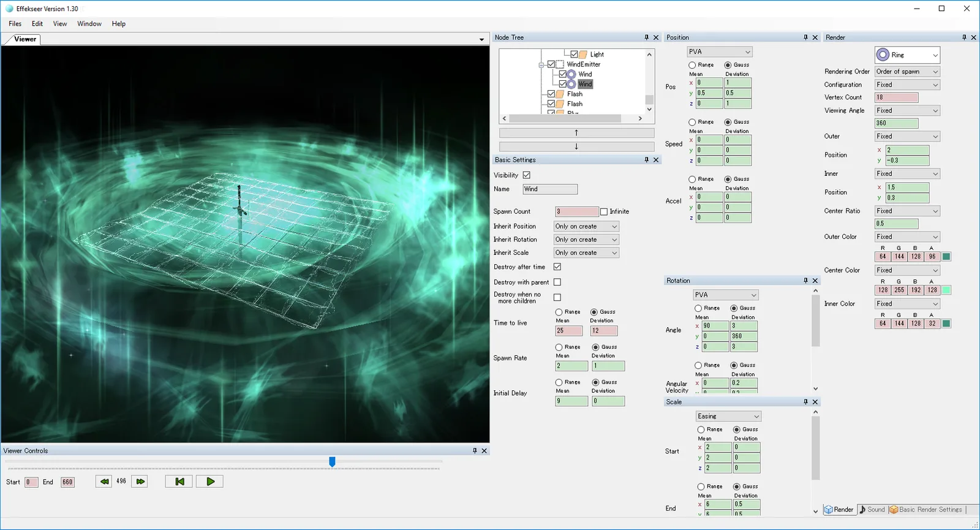Image resolution: width=980 pixels, height=530 pixels.
Task: Collapse the WindEmitter tree node
Action: coord(541,65)
